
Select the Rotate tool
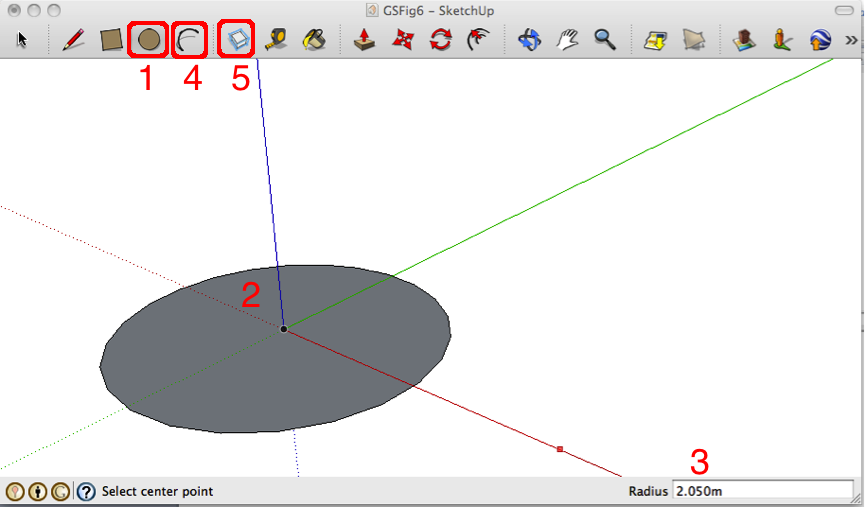(x=440, y=40)
